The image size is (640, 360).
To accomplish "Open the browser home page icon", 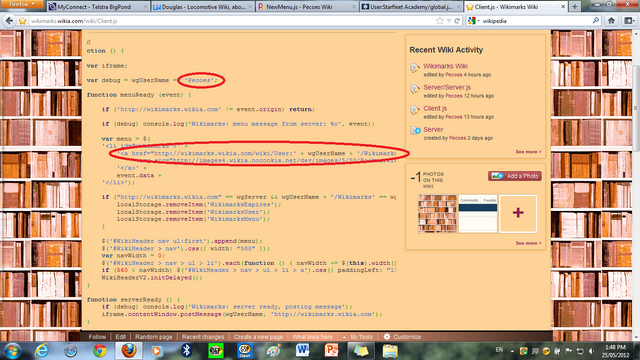I will [x=611, y=21].
